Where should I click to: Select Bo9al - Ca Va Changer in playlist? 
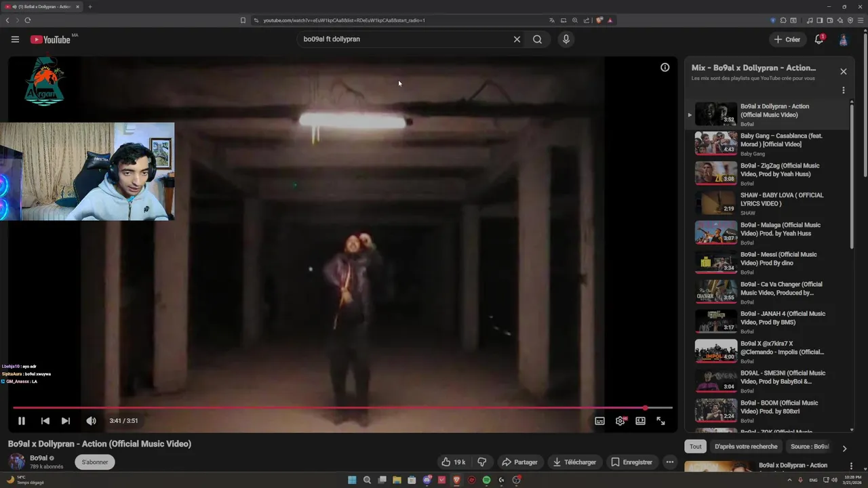[768, 292]
